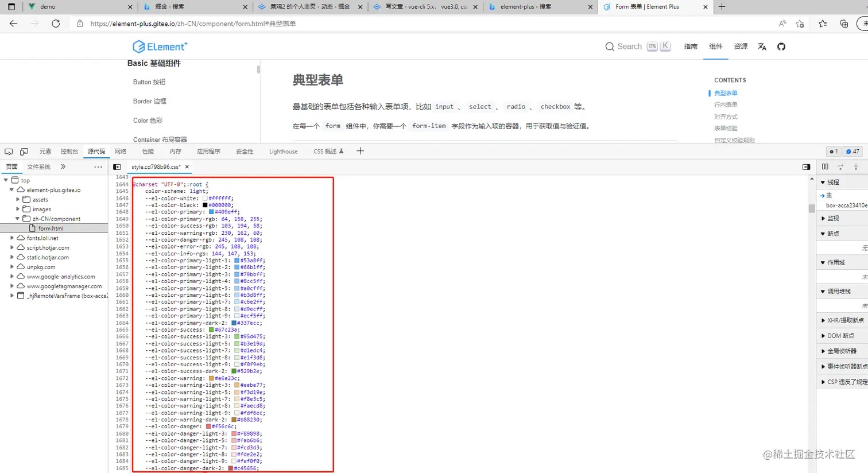Screen dimensions: 868x473
Task: Go back to the previous page
Action: pos(13,24)
